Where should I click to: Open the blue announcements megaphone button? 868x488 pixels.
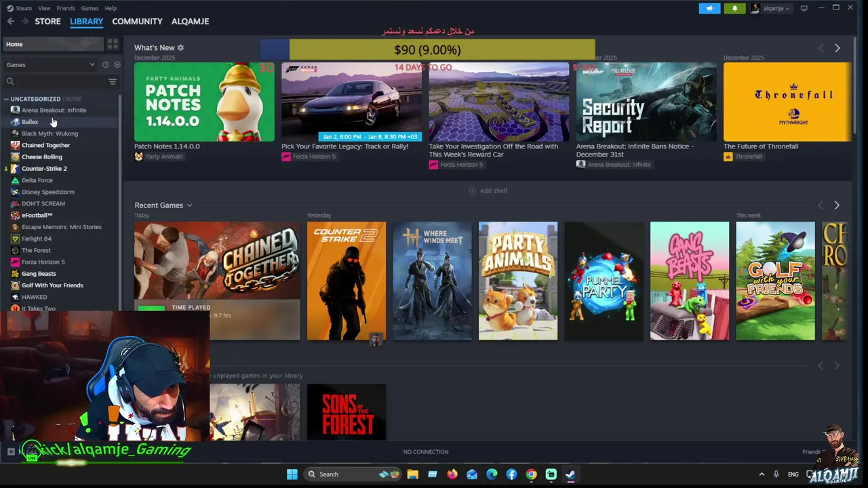pyautogui.click(x=709, y=8)
